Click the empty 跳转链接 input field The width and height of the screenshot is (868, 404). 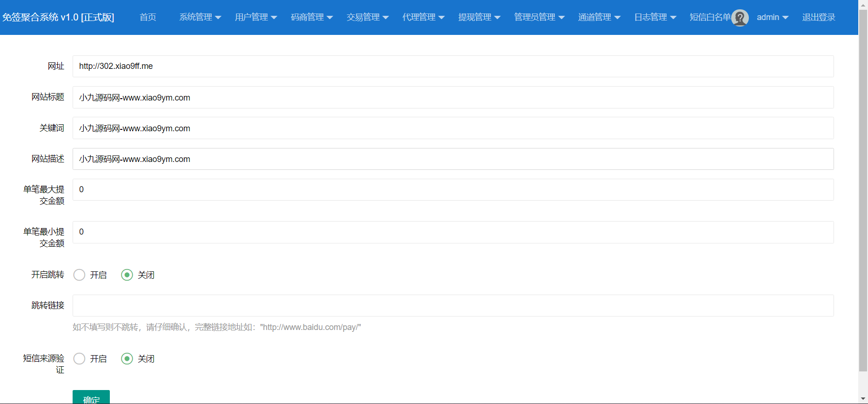pyautogui.click(x=453, y=305)
